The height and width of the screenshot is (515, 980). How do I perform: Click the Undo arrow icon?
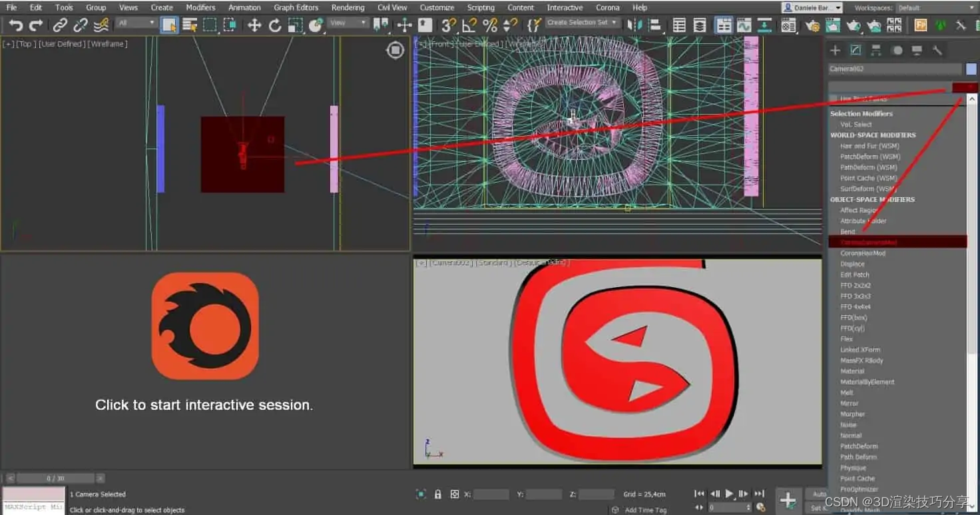[x=15, y=25]
